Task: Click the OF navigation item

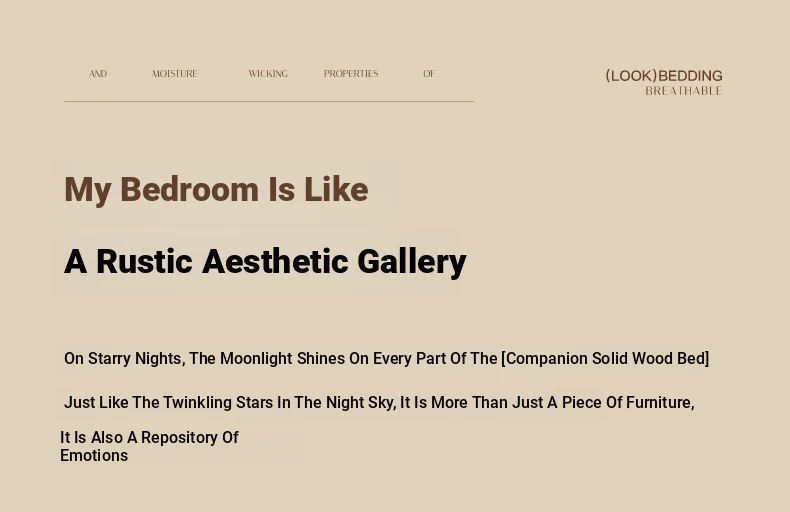Action: 429,74
